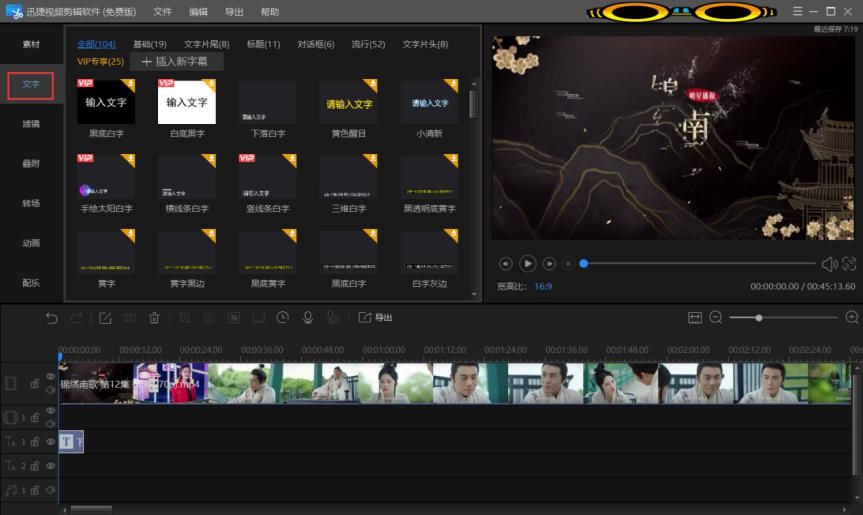Play the preview video
The image size is (863, 515).
[x=527, y=264]
